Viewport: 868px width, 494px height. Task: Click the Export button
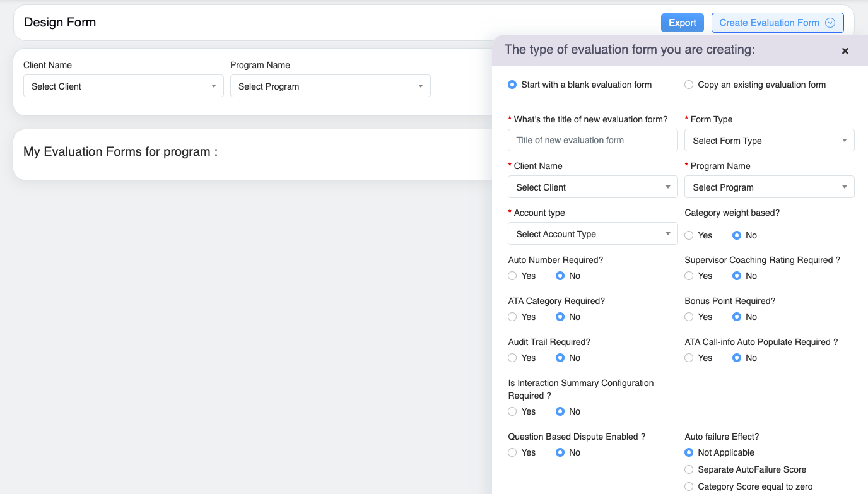[x=682, y=23]
